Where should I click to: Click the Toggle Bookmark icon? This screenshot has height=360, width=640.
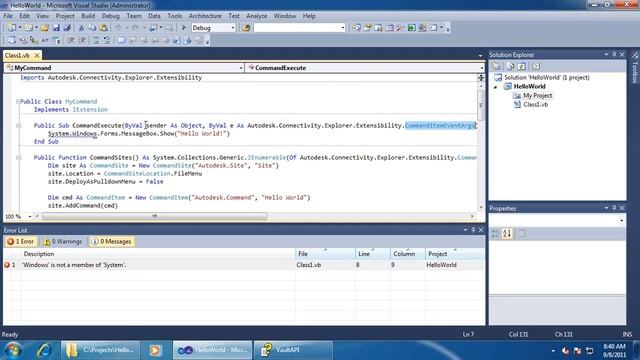[x=121, y=40]
